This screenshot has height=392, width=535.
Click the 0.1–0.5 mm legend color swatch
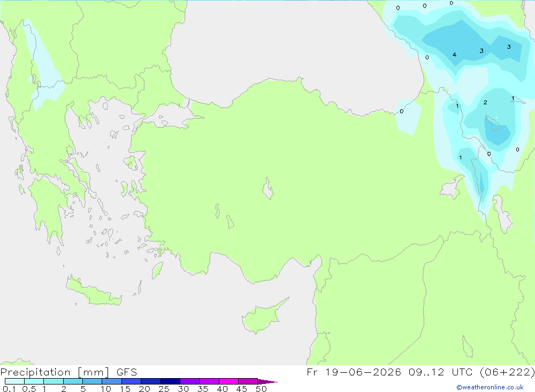coord(14,381)
